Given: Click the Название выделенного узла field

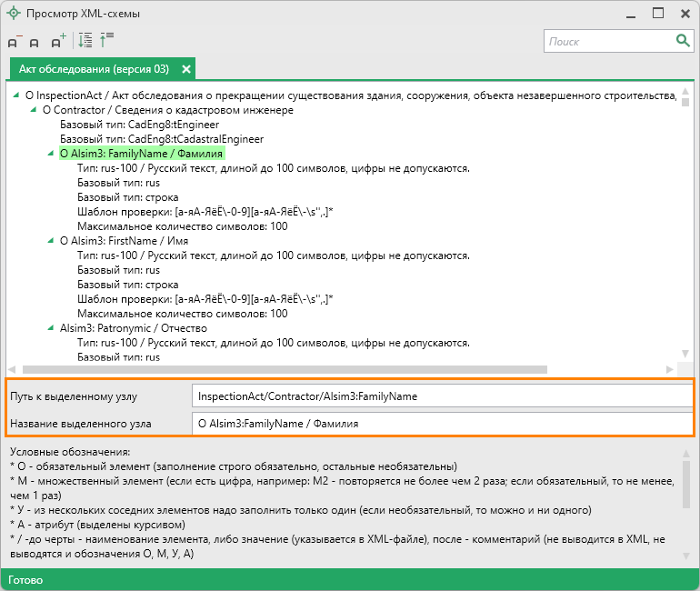Looking at the screenshot, I should tap(441, 423).
